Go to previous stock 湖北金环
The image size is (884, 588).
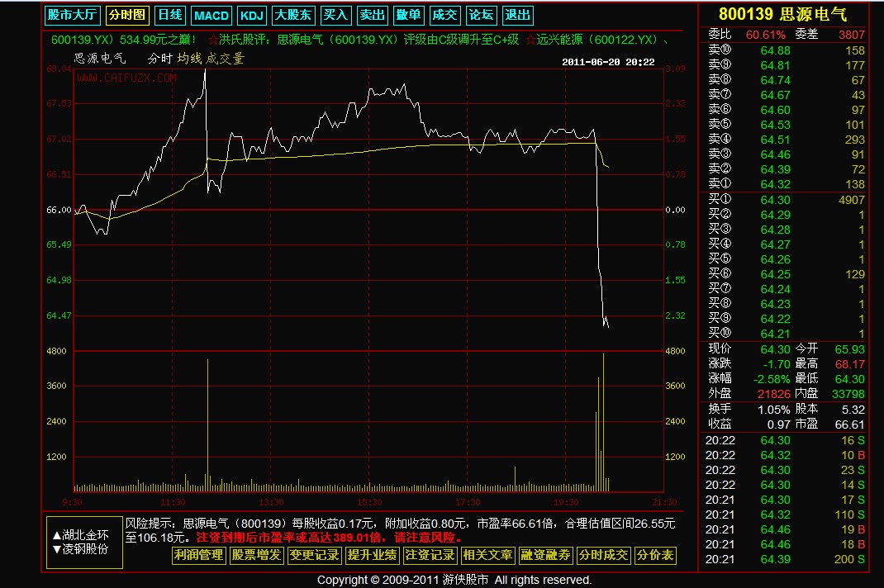(x=79, y=534)
